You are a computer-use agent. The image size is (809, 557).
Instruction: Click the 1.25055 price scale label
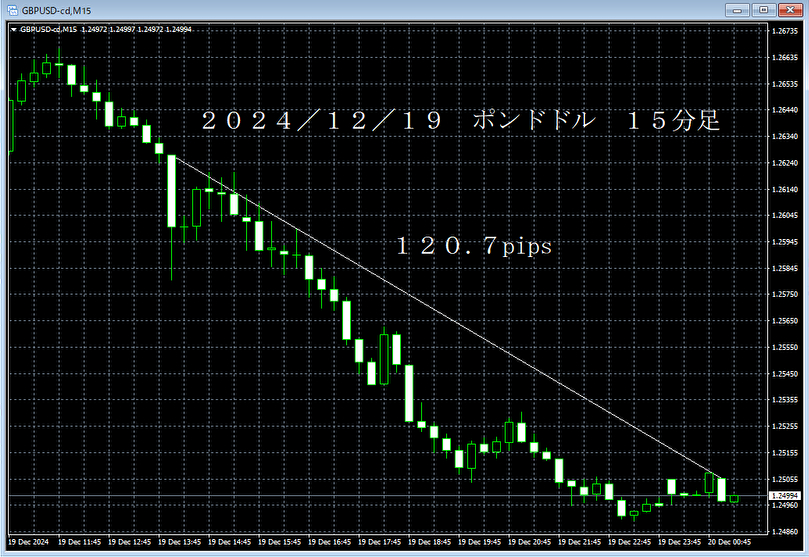(x=785, y=479)
